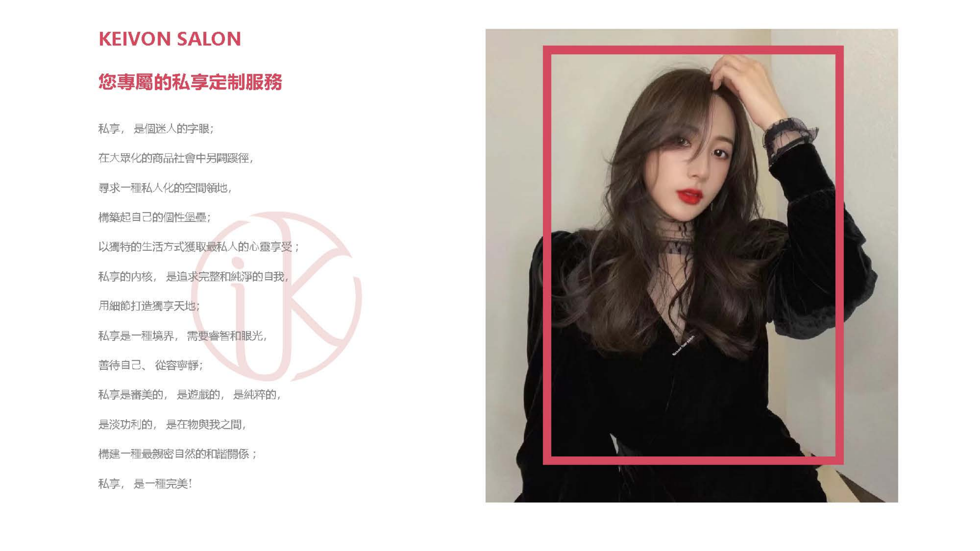Viewport: 980px width, 551px height.
Task: Select the text 是淡功利的， 是在物與我之間
Action: coord(173,424)
